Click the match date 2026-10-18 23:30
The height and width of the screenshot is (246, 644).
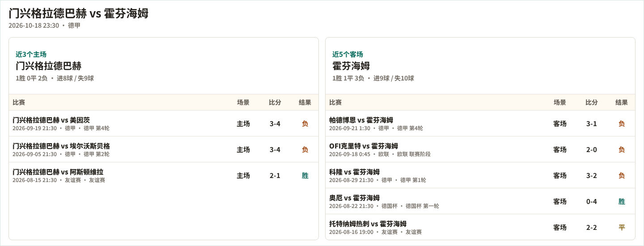34,25
